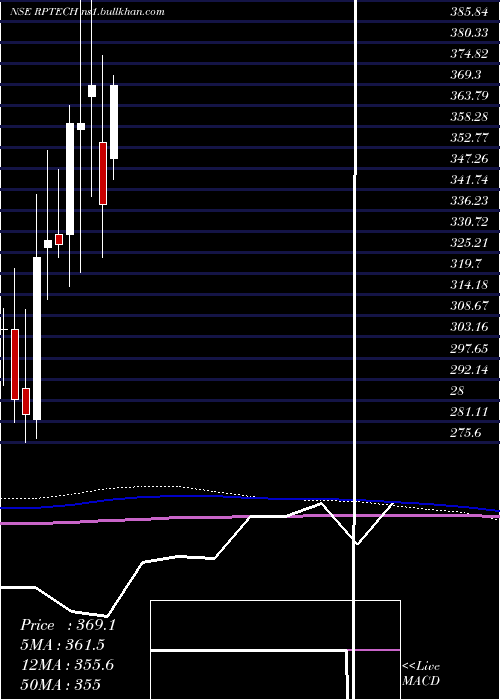Click the 281.11 price axis label

[x=469, y=412]
